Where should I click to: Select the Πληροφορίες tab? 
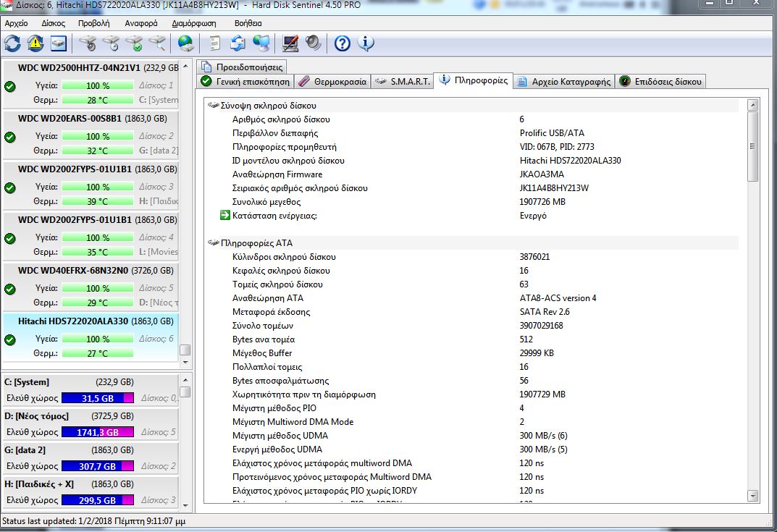pyautogui.click(x=474, y=80)
